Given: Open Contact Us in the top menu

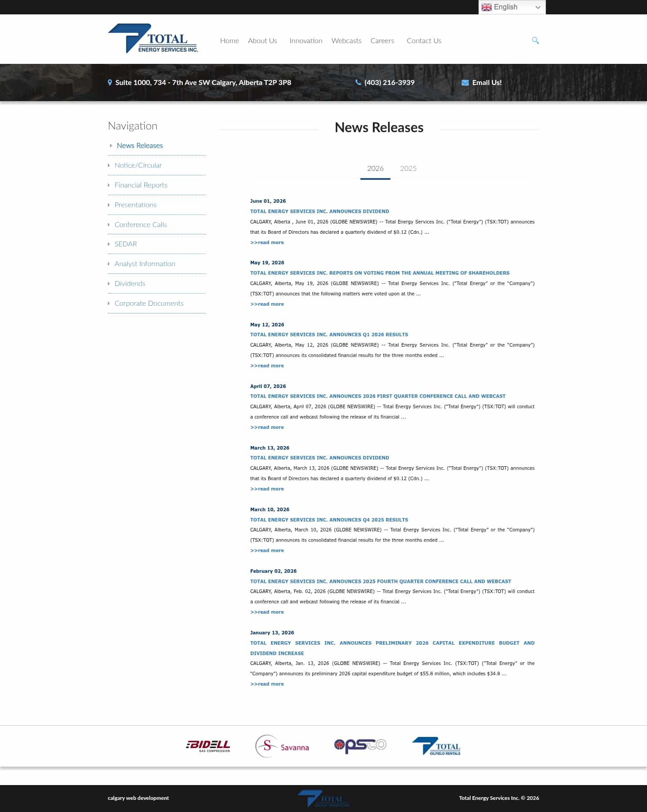Looking at the screenshot, I should (424, 40).
